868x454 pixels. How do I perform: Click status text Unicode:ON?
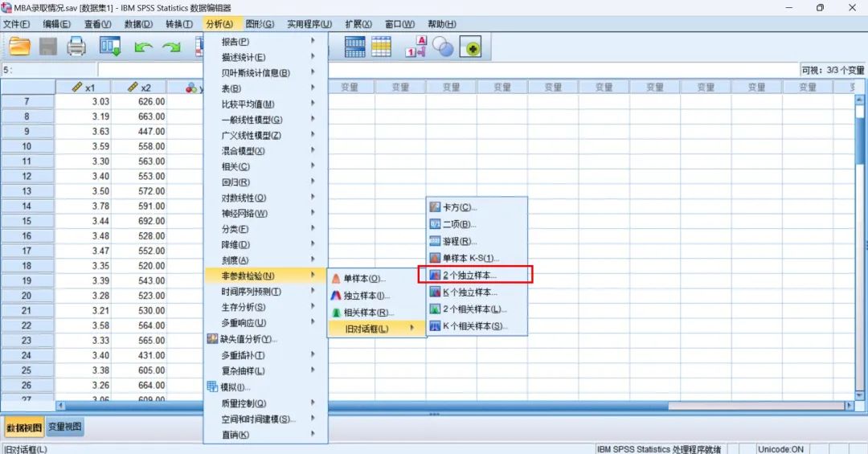coord(780,449)
